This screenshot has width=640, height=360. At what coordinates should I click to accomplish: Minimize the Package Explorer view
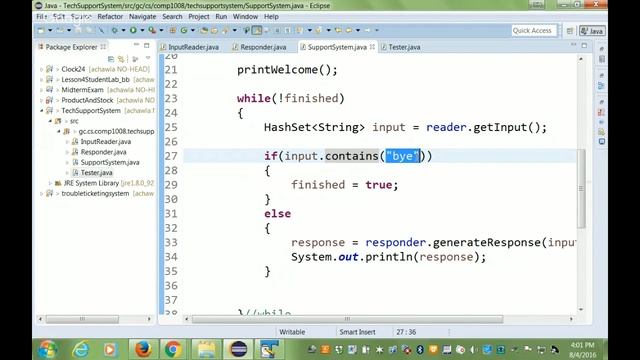coord(136,45)
